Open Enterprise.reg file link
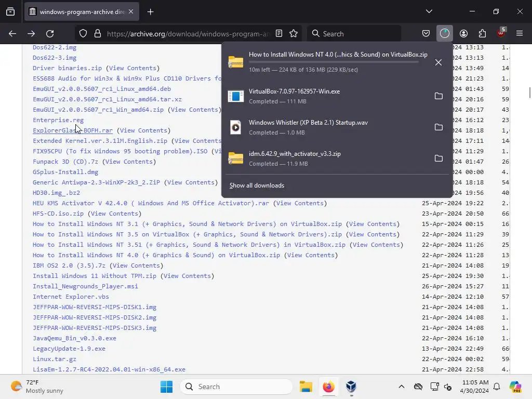This screenshot has width=532, height=399. tap(58, 120)
